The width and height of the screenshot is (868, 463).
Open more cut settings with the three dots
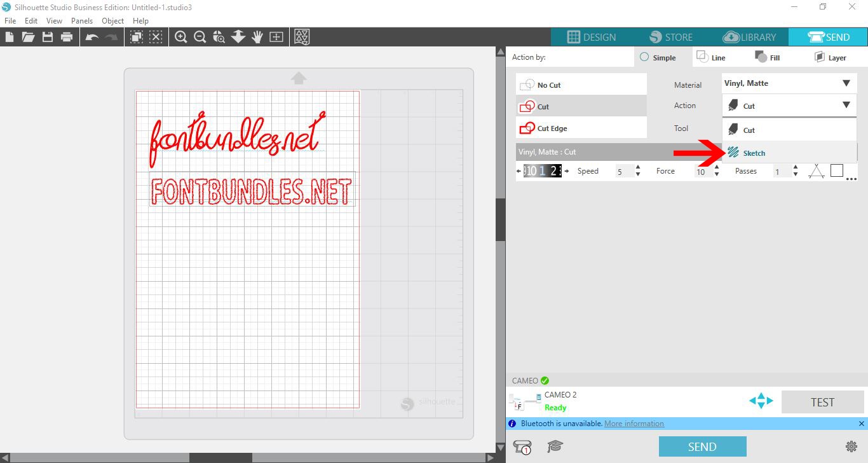(x=851, y=179)
